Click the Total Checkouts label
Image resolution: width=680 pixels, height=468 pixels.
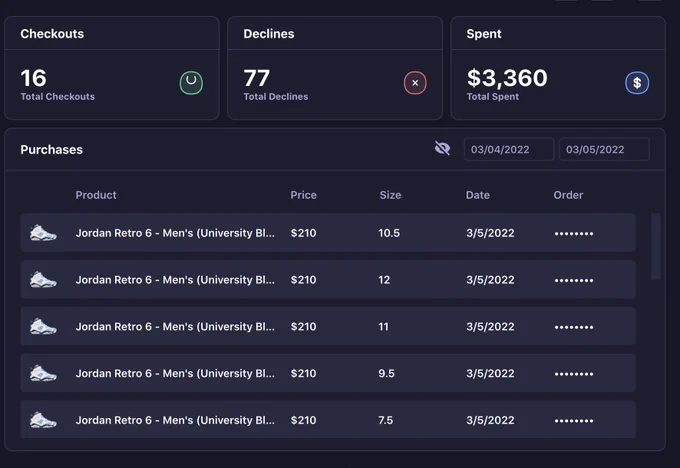58,97
